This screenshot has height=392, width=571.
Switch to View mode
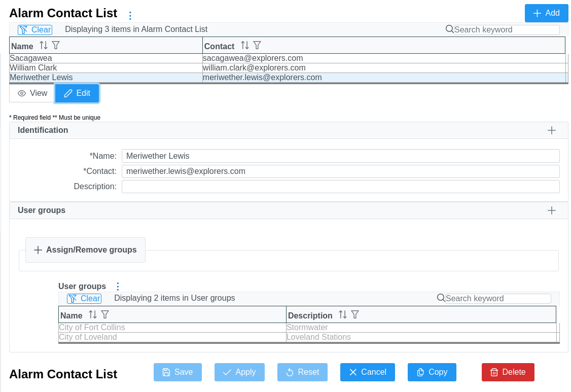[32, 93]
